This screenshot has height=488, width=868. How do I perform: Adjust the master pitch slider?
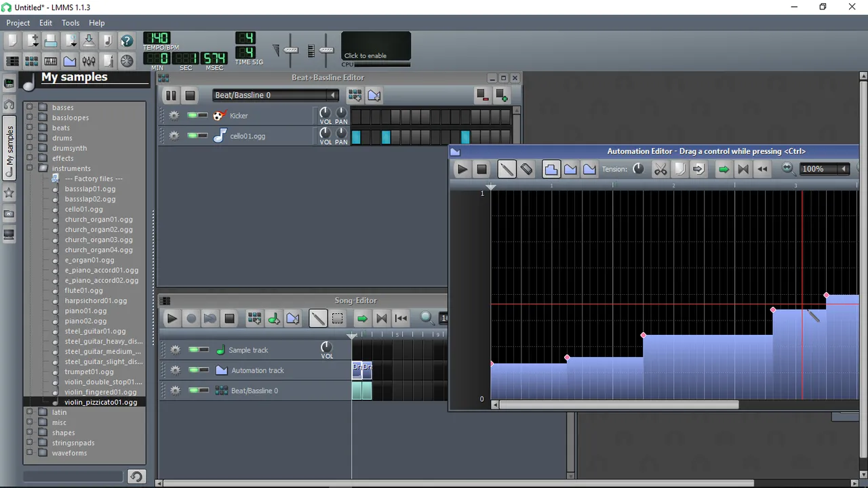pos(326,50)
